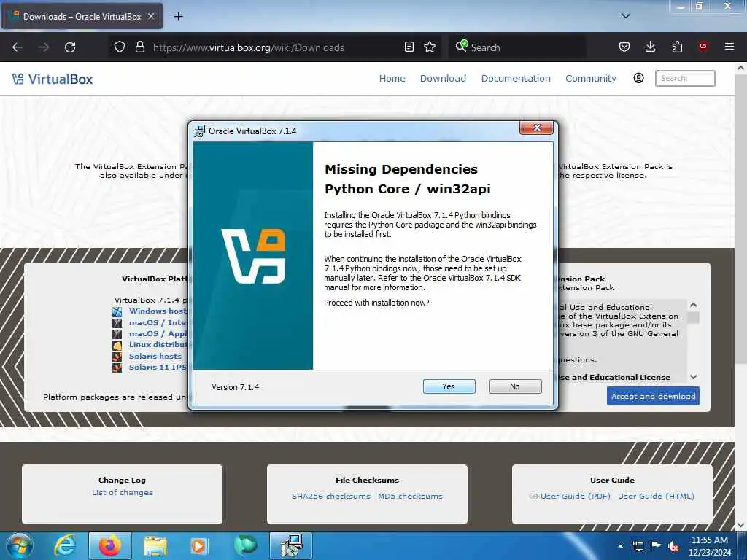The image size is (747, 560).
Task: Click No in Missing Dependencies dialog
Action: pos(515,386)
